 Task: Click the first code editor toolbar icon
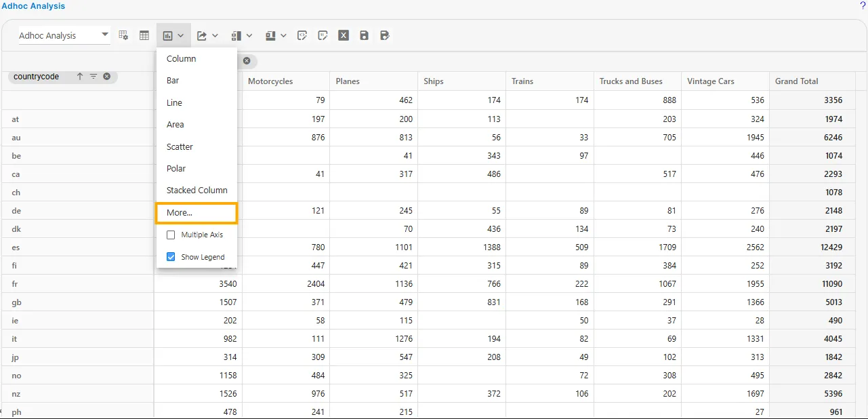tap(303, 35)
